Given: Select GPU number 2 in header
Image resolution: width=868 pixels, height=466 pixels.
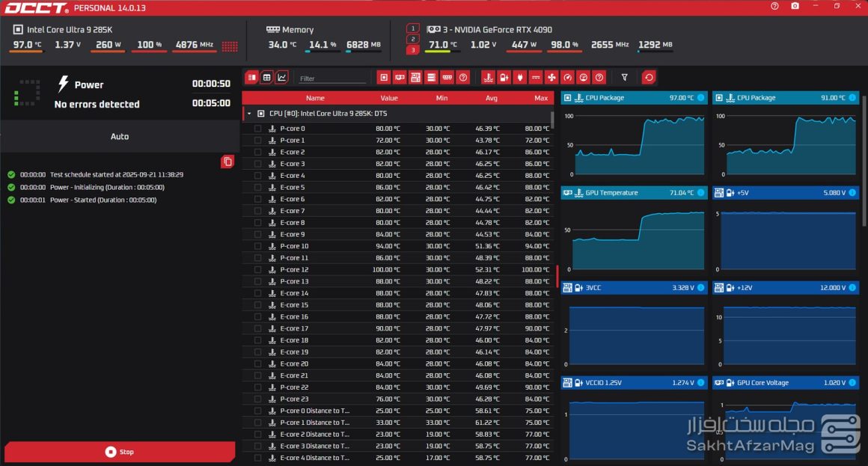Looking at the screenshot, I should pyautogui.click(x=413, y=40).
